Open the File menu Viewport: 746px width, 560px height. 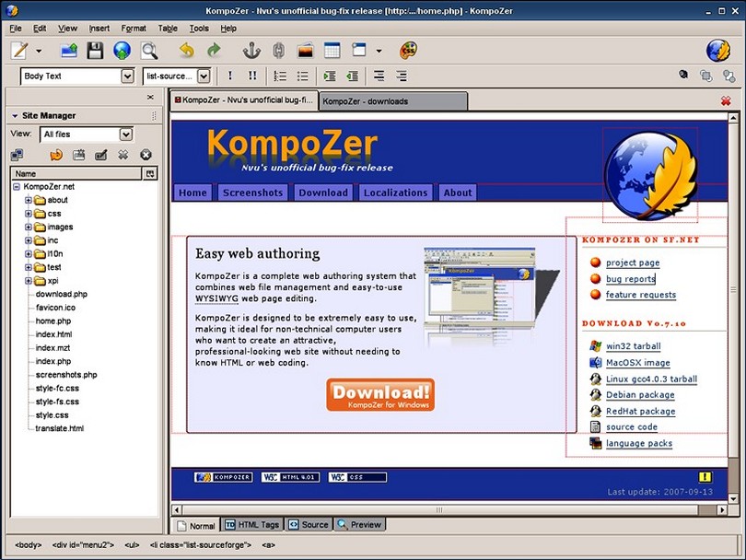16,29
